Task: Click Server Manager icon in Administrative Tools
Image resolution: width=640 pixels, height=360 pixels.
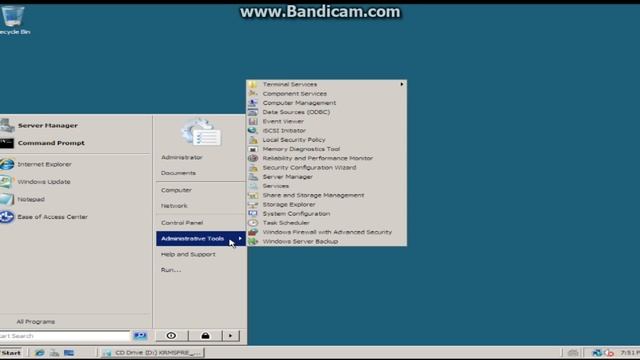Action: tap(253, 177)
